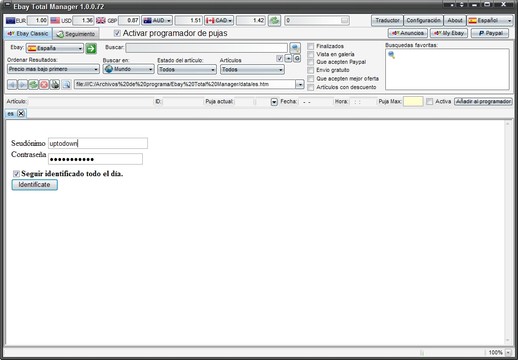Screen dimensions: 518x360
Task: Click the small G icon near search button
Action: point(297,59)
